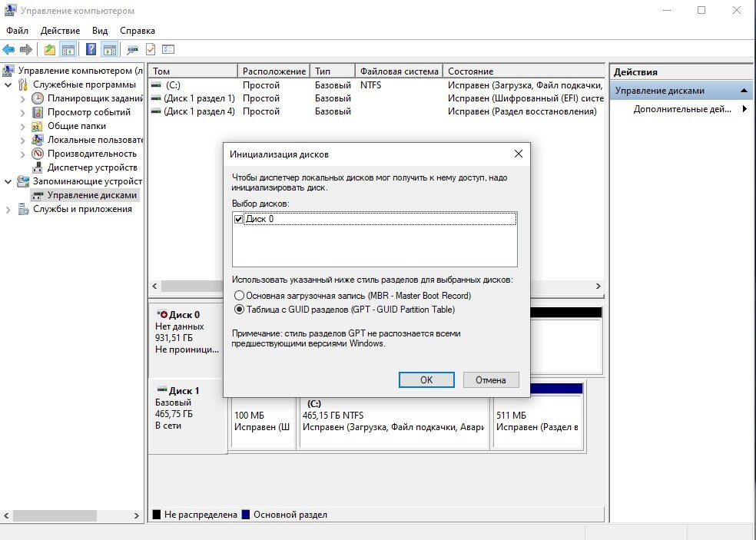Screen dimensions: 756x540
Task: Click right arrow of volume list scrollbar
Action: click(598, 286)
